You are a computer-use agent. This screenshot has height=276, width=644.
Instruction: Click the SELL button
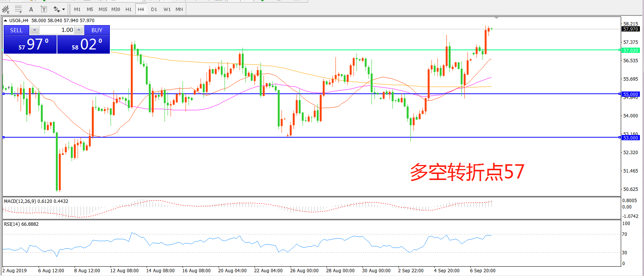coord(16,30)
